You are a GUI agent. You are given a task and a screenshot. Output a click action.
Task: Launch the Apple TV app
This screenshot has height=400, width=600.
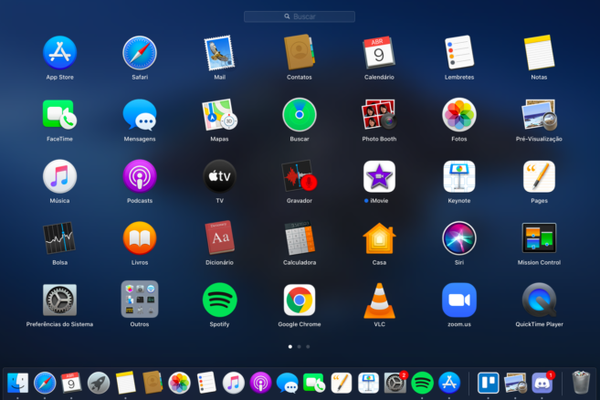219,176
